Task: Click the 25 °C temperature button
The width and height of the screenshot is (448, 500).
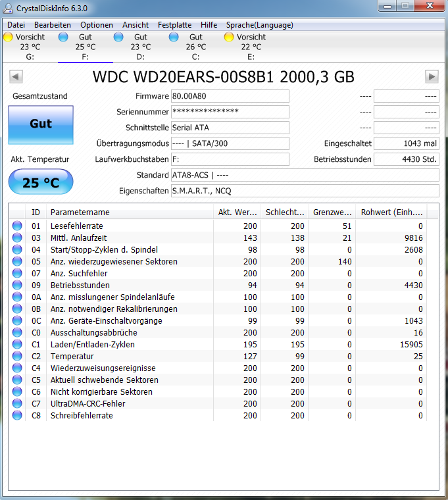Action: pyautogui.click(x=41, y=182)
